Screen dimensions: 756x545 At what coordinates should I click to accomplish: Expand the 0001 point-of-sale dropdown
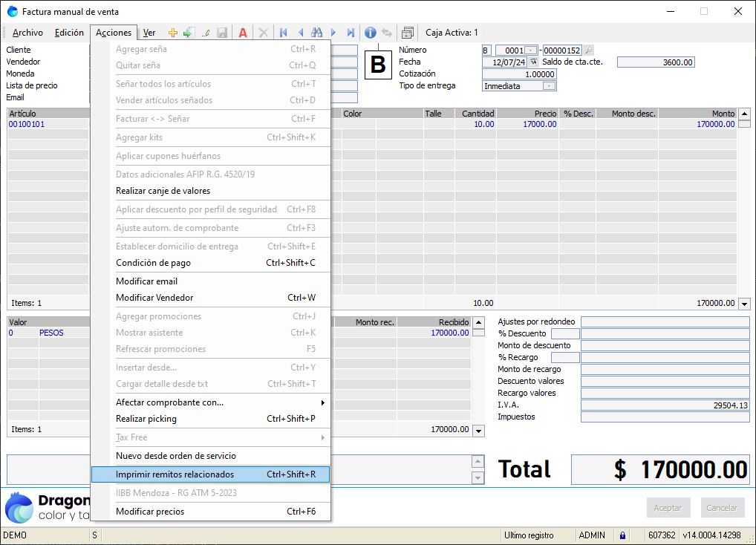531,50
